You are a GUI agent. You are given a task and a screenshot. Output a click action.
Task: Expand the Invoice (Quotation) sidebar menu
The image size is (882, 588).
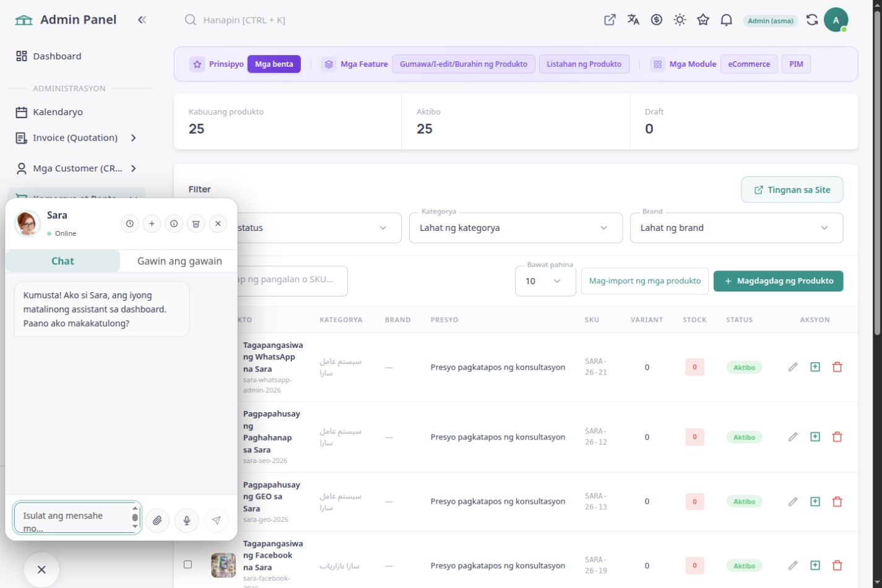pyautogui.click(x=76, y=138)
